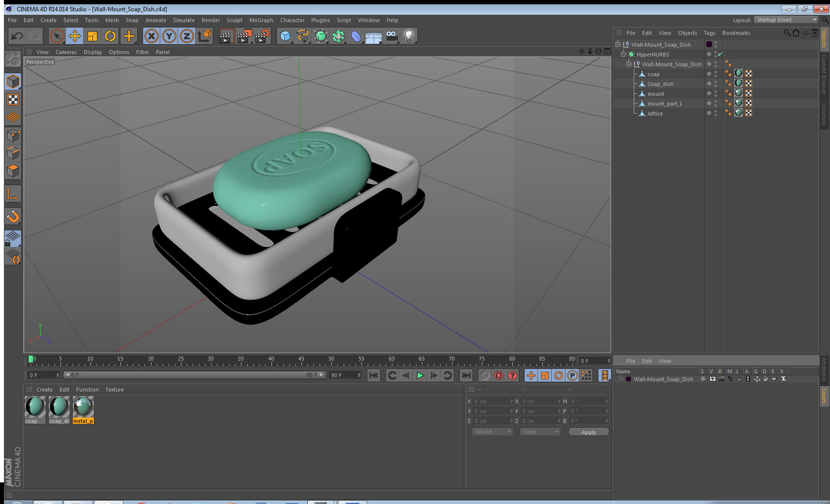Click the Apply button in coordinates
Viewport: 830px width, 504px height.
click(x=589, y=432)
